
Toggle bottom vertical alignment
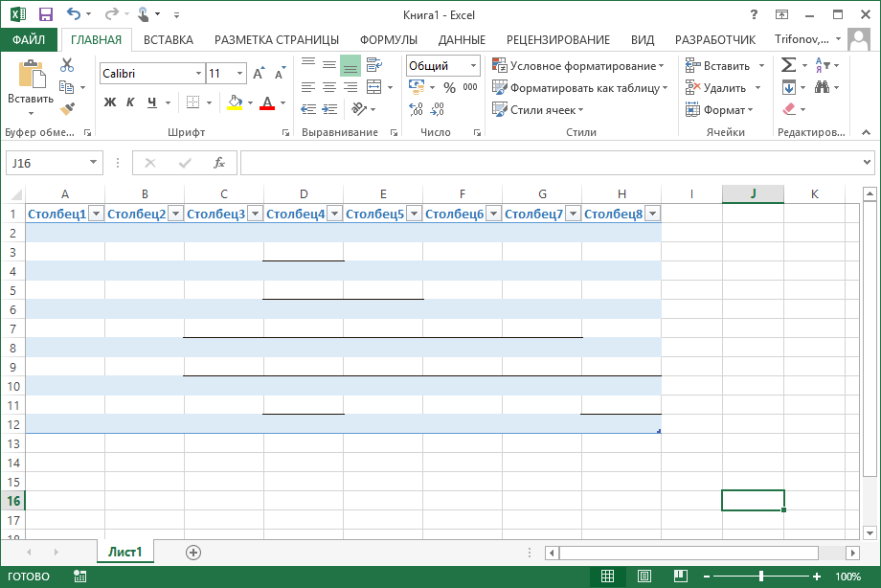350,65
